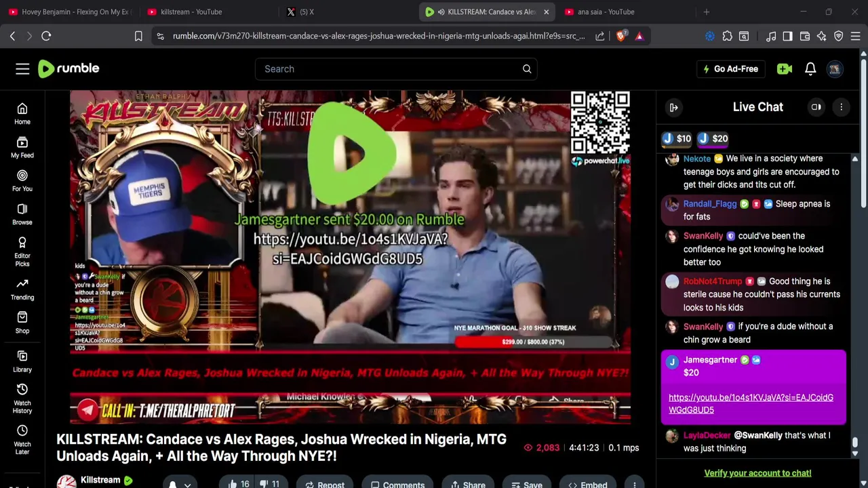The image size is (868, 488).
Task: Open Trending in the sidebar
Action: (22, 289)
